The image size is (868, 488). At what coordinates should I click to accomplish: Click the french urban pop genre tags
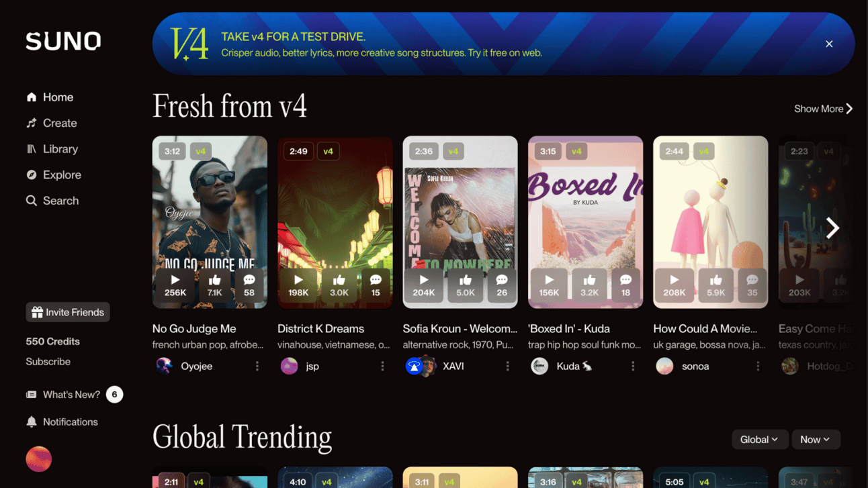click(x=208, y=345)
